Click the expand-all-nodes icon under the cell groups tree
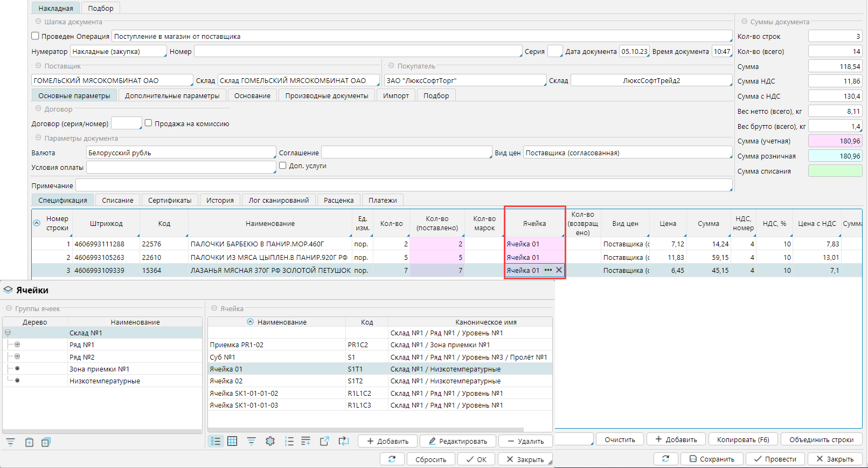 pos(46,442)
